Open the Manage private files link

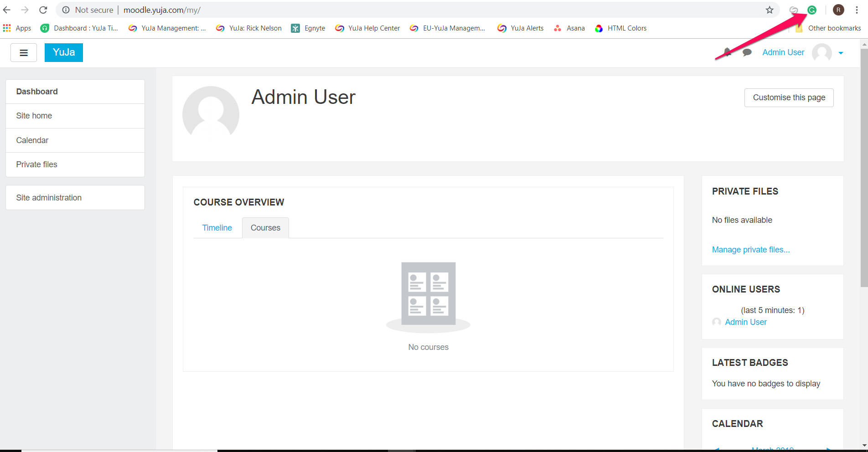click(x=751, y=250)
